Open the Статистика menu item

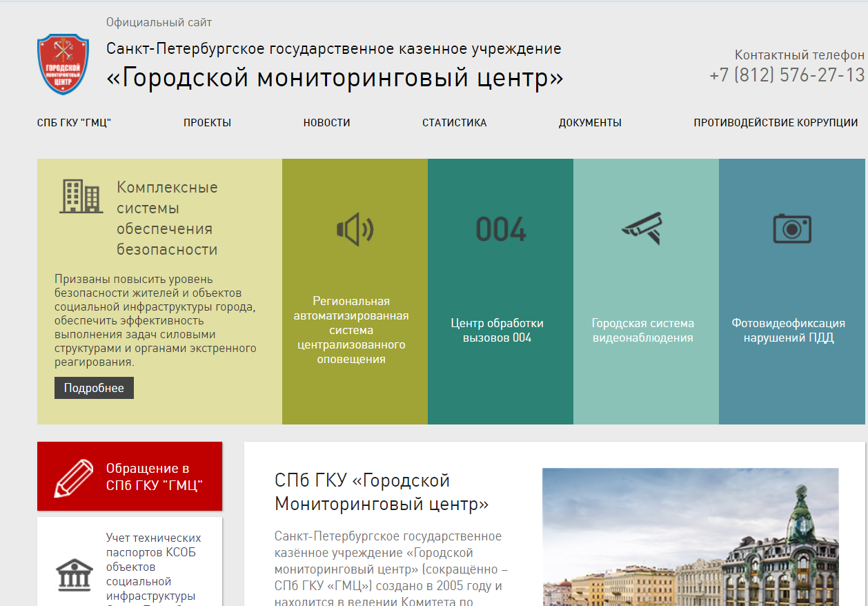454,123
